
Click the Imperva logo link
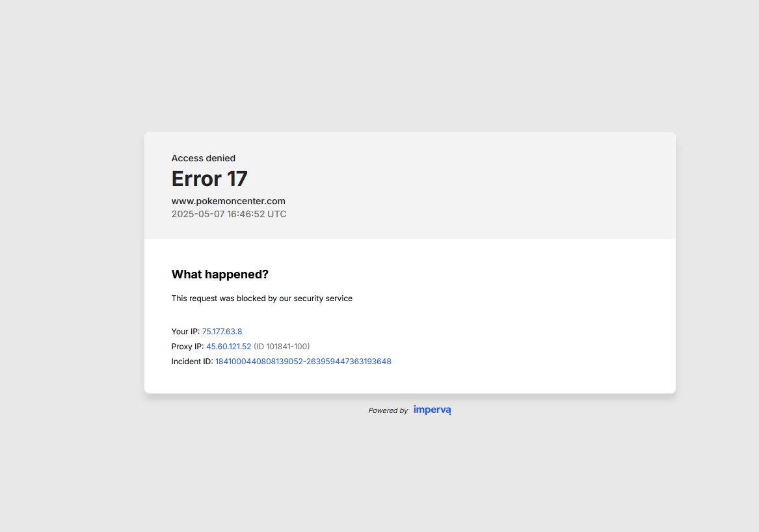tap(433, 410)
